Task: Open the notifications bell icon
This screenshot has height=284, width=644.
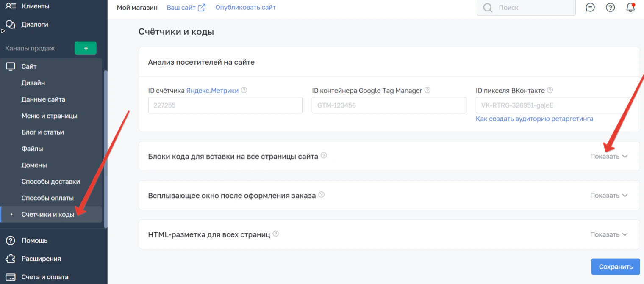Action: click(x=630, y=7)
